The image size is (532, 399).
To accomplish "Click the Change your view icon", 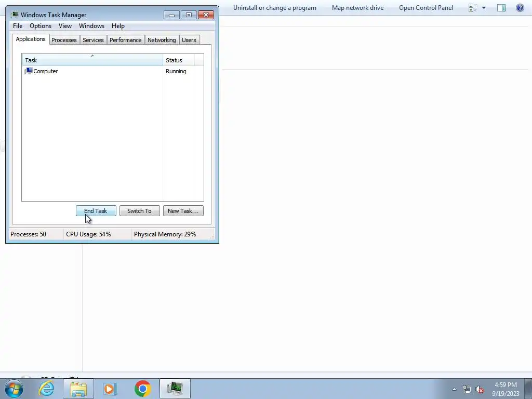I will coord(473,8).
